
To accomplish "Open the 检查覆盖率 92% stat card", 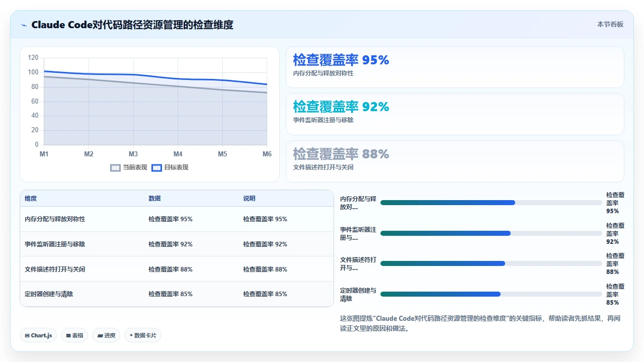I will pyautogui.click(x=455, y=114).
